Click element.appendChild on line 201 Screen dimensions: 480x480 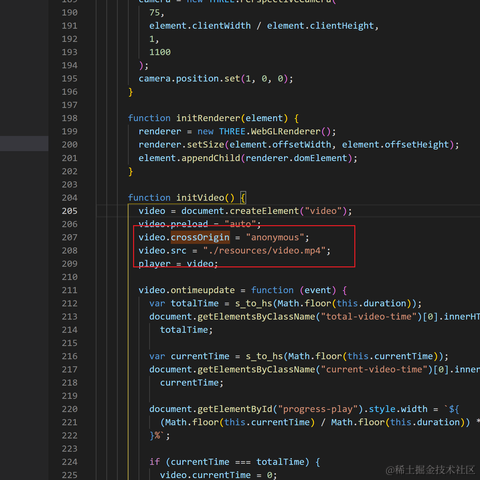click(x=189, y=158)
